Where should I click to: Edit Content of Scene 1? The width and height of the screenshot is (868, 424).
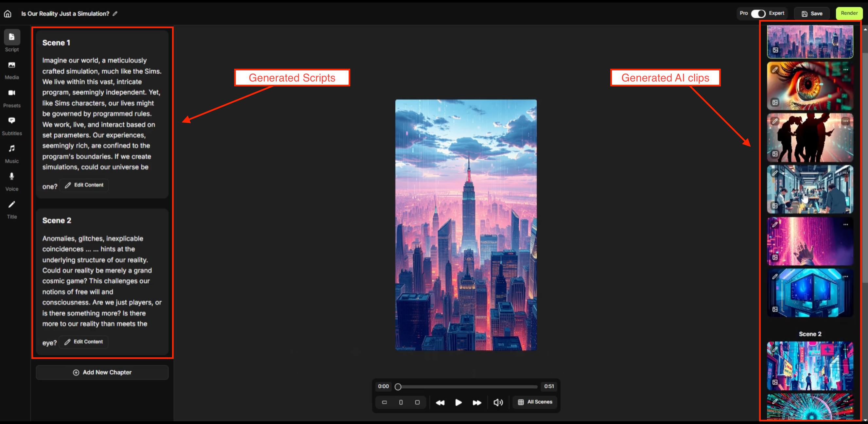pyautogui.click(x=84, y=185)
